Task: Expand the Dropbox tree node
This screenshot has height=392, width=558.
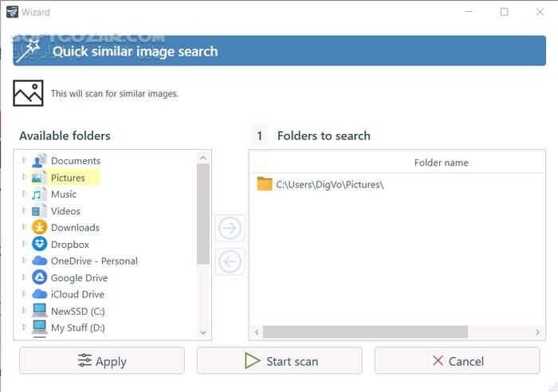Action: [24, 244]
